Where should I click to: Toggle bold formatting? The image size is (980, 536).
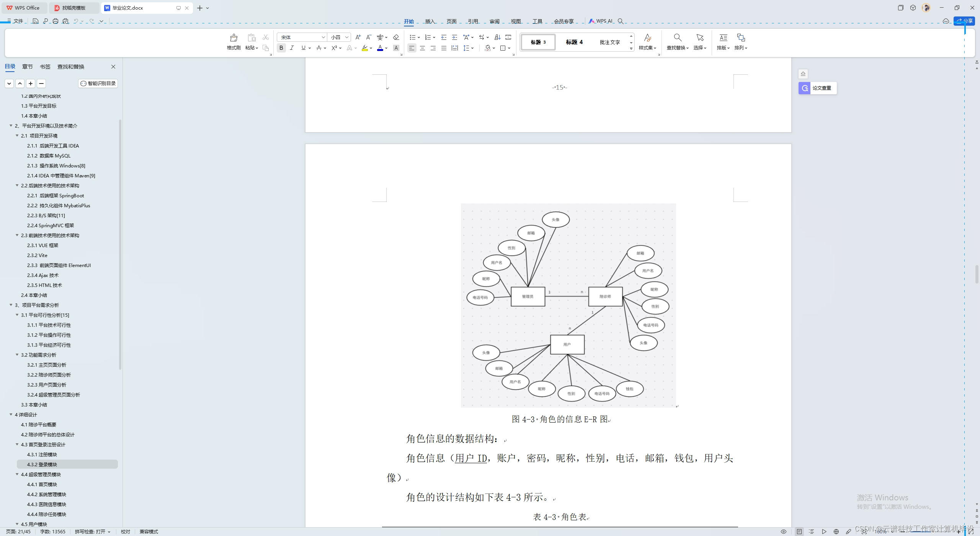pyautogui.click(x=281, y=48)
